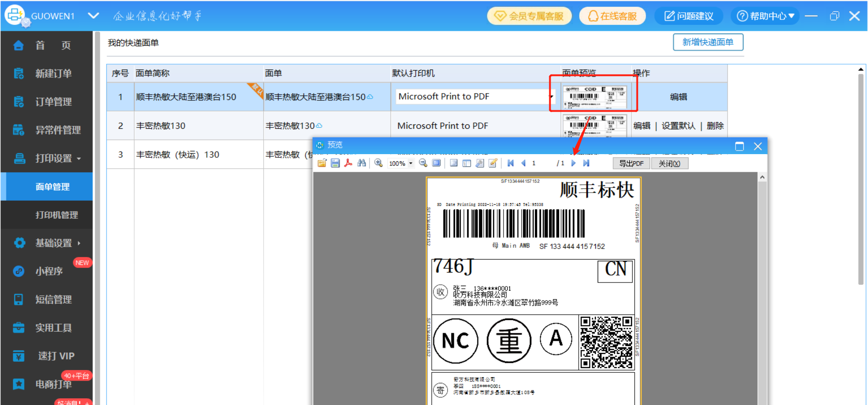Click 默认打印机 column header

click(x=413, y=73)
